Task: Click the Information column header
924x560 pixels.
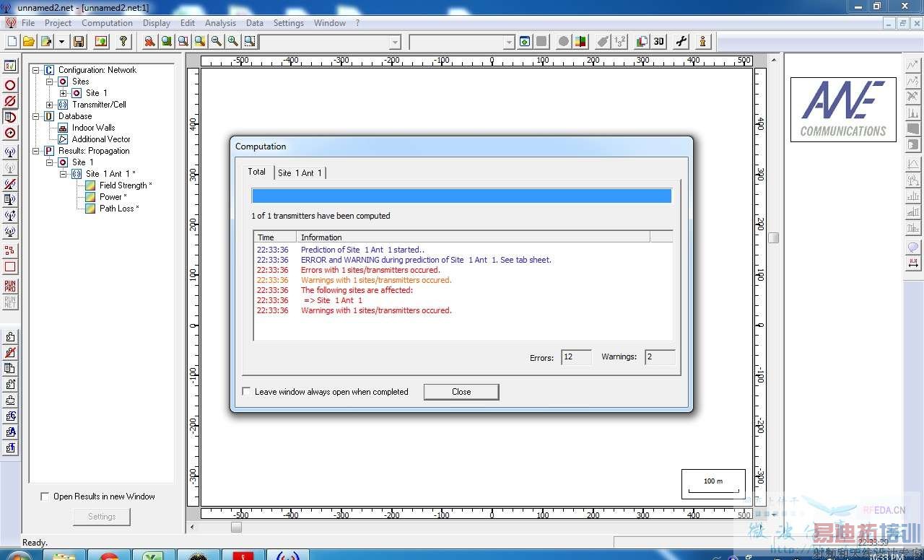Action: 473,237
